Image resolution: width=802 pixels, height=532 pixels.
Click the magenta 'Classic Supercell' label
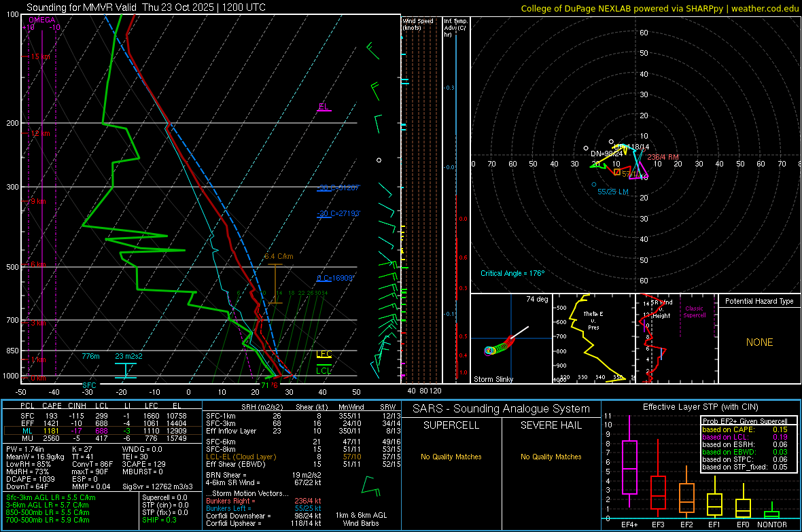pyautogui.click(x=694, y=312)
